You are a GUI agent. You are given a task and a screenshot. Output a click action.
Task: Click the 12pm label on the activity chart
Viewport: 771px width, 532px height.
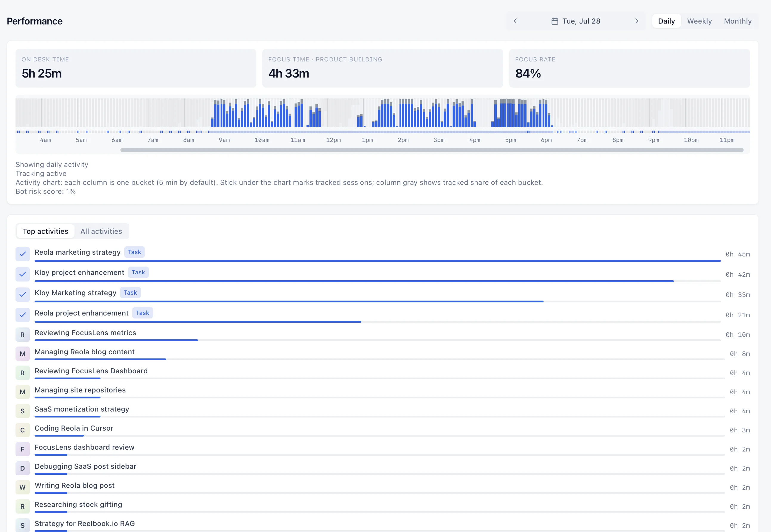pyautogui.click(x=334, y=140)
